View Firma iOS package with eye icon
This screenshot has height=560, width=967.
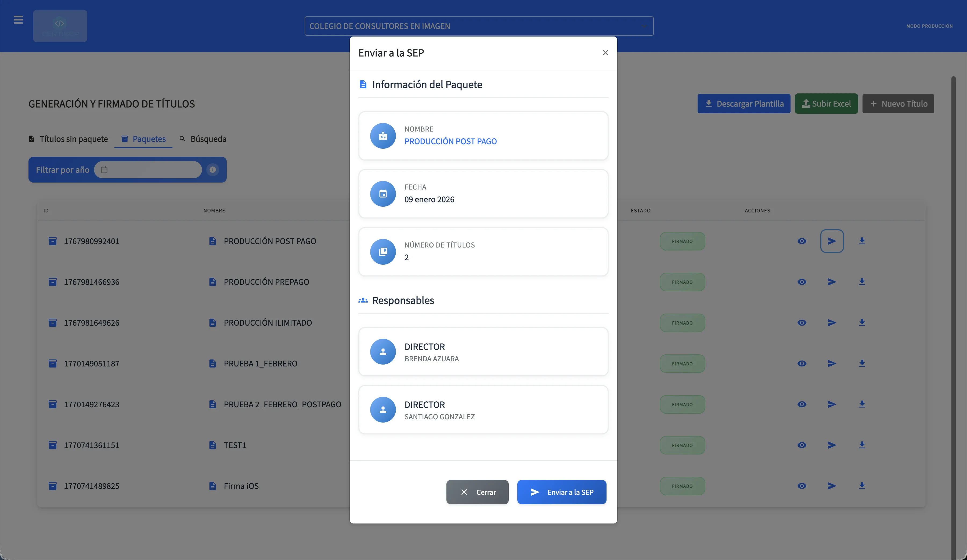[802, 486]
